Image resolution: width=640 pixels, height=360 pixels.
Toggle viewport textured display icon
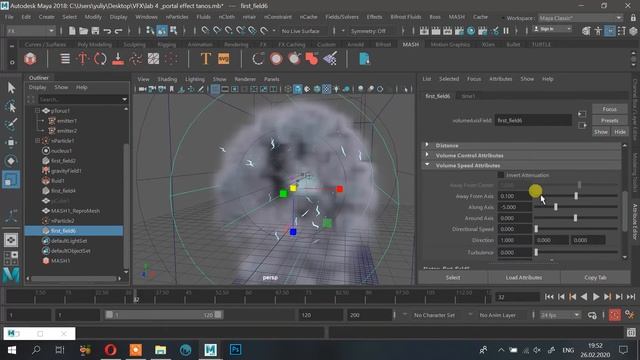pyautogui.click(x=327, y=89)
